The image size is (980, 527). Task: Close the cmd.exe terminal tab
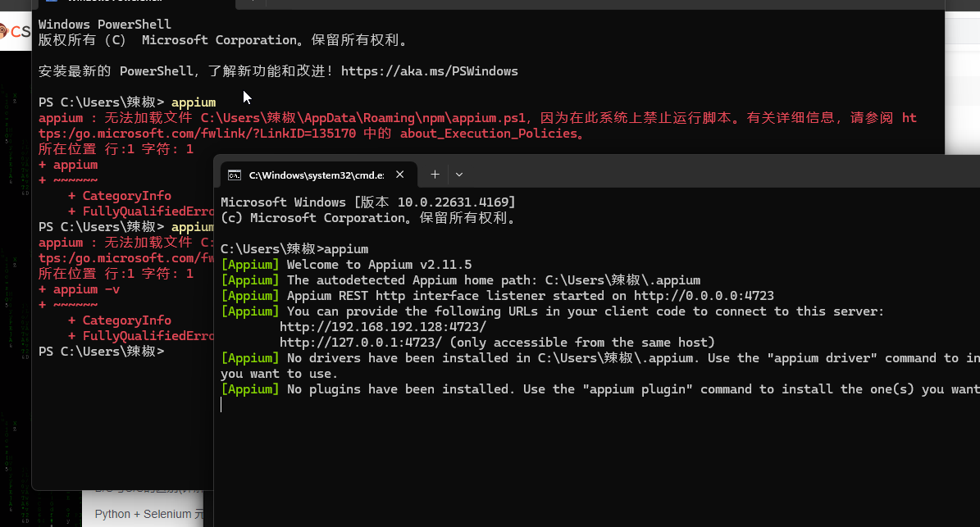coord(400,174)
